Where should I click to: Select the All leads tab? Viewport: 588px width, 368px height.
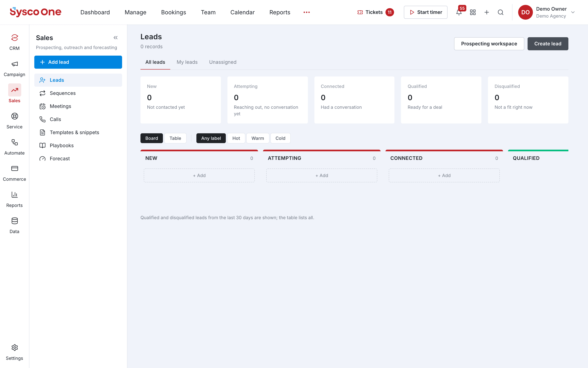(155, 62)
